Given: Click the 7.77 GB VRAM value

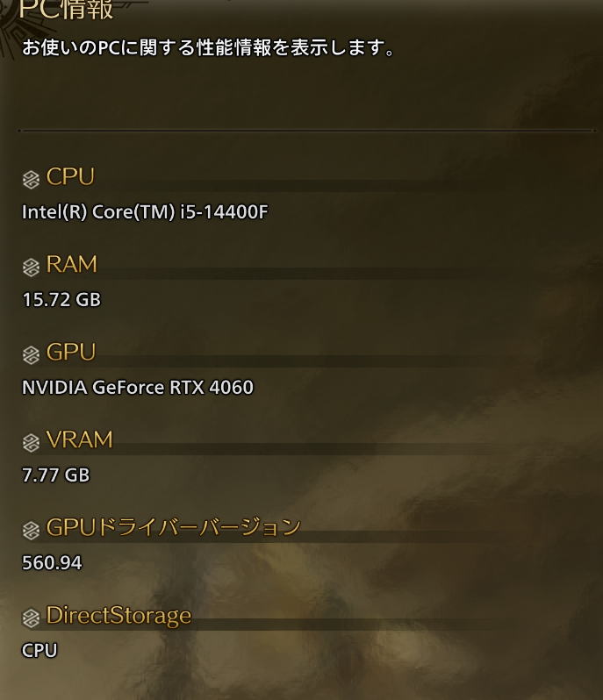Looking at the screenshot, I should tap(56, 475).
